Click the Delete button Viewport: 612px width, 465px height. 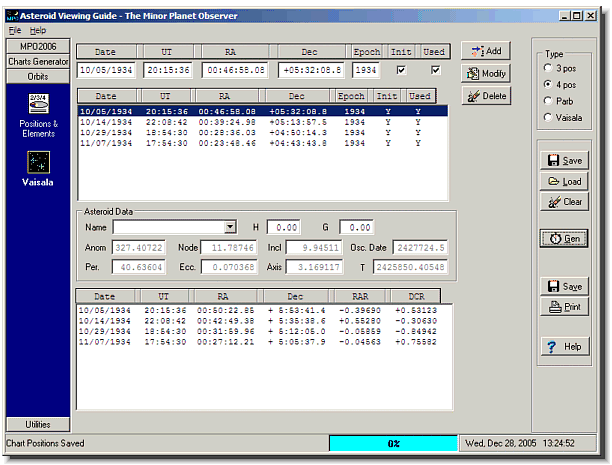point(486,96)
